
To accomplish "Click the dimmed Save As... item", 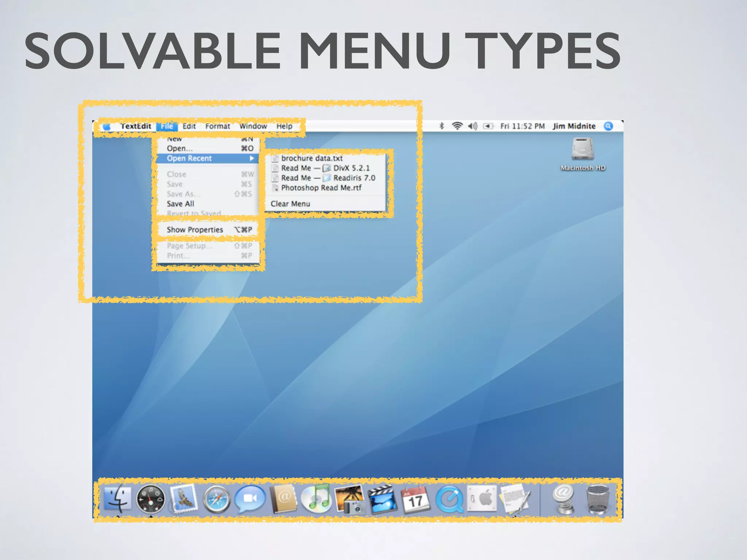I will (x=208, y=194).
